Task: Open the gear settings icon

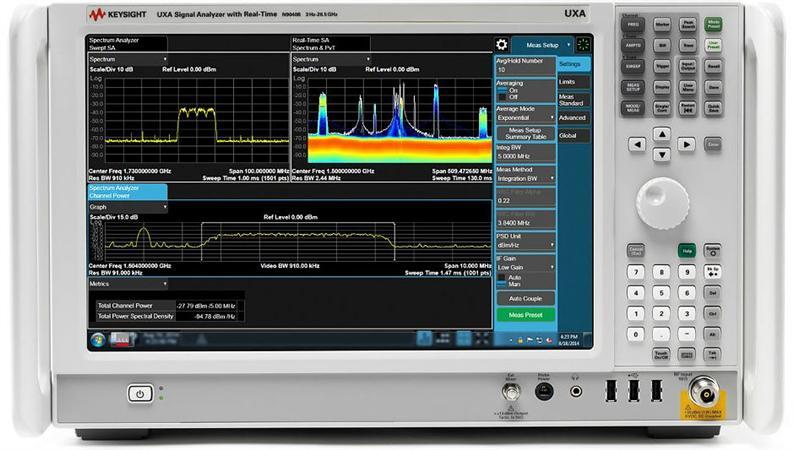Action: pyautogui.click(x=501, y=44)
